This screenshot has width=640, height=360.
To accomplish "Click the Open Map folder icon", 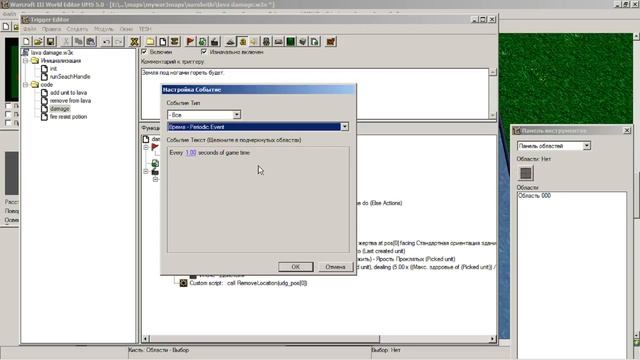I will coord(38,42).
